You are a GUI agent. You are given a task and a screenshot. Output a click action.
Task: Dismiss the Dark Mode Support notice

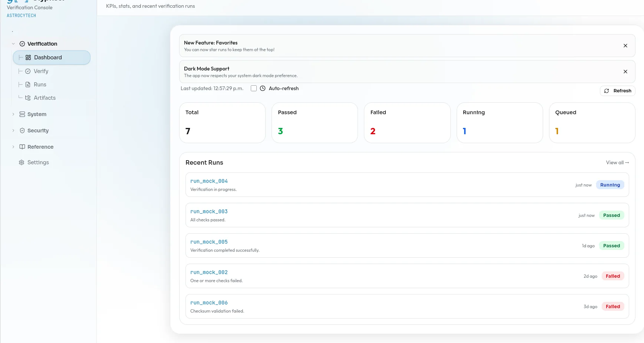click(x=625, y=72)
